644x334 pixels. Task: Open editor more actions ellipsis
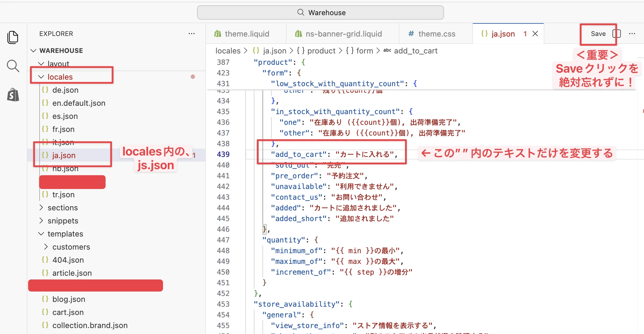coord(632,34)
